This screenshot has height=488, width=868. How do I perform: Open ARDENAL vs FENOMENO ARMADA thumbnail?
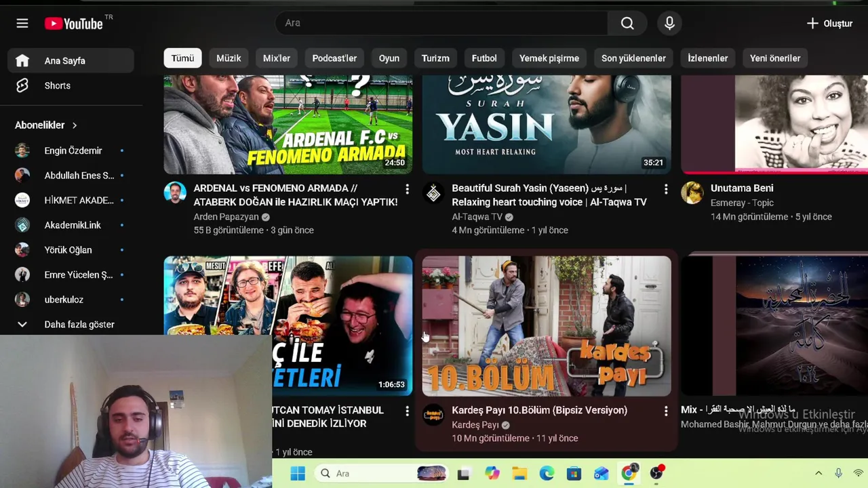tap(288, 125)
